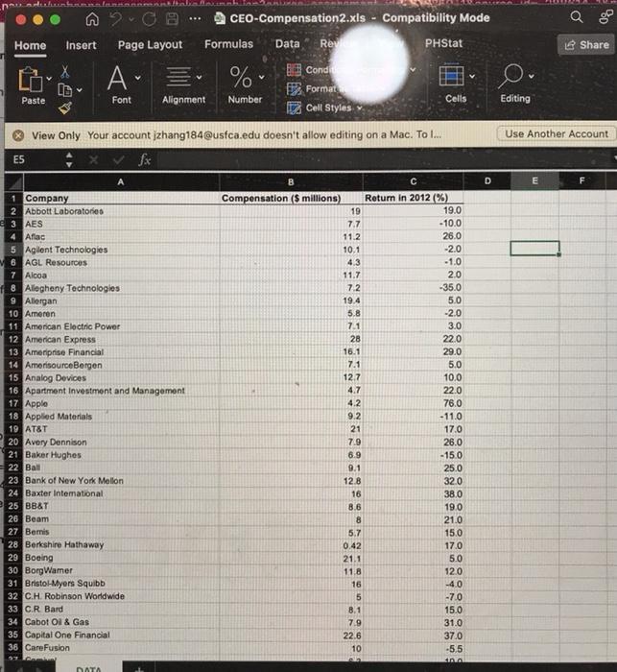Open the Page Layout ribbon tab
617x672 pixels.
[150, 45]
